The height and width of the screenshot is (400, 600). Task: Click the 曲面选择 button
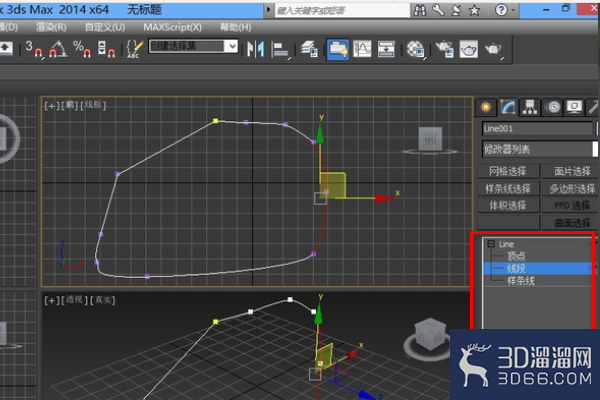point(572,223)
